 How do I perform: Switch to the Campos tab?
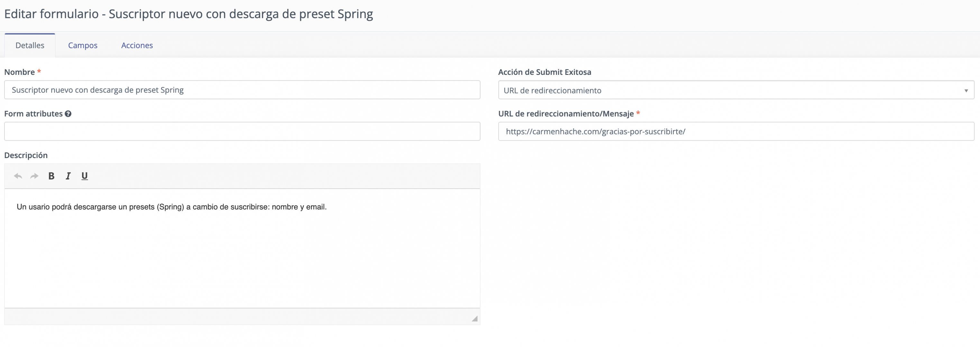pyautogui.click(x=83, y=45)
